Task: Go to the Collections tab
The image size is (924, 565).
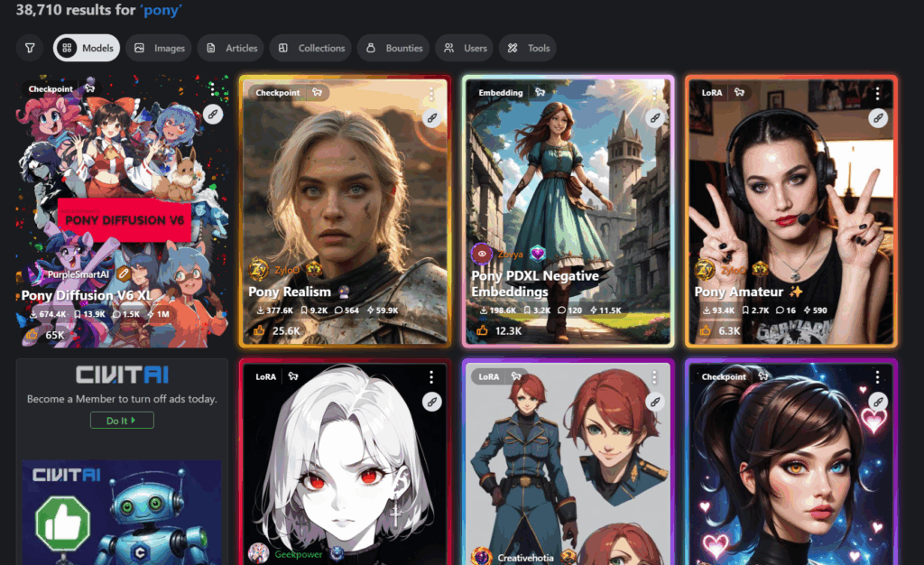Action: [310, 48]
